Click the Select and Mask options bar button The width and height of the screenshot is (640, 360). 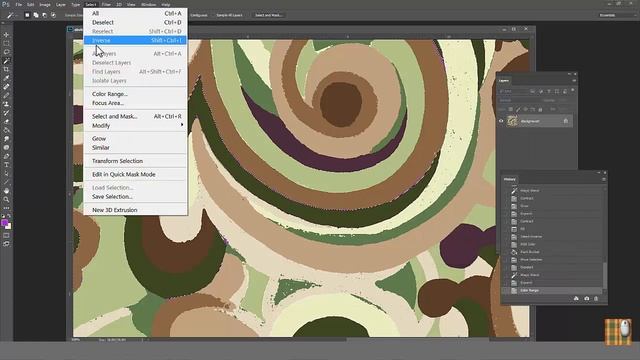click(268, 15)
